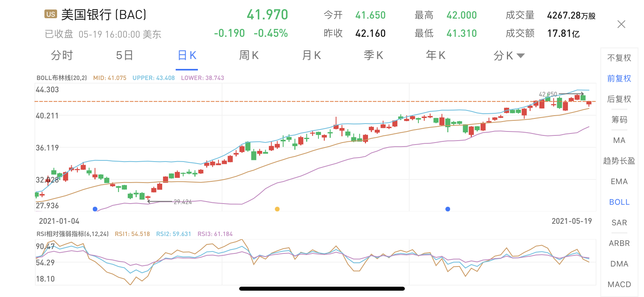The image size is (644, 297).
Task: Click the 成交量 value 4267.28万股
Action: click(x=571, y=15)
